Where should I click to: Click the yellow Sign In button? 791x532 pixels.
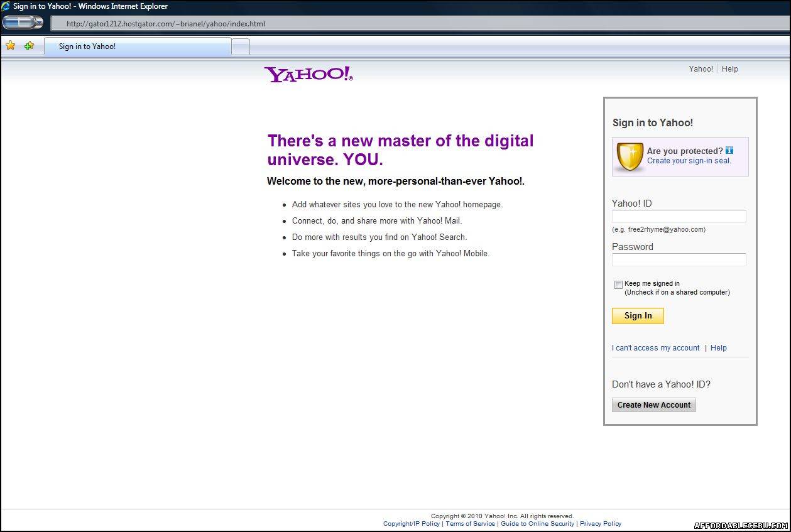pos(638,316)
